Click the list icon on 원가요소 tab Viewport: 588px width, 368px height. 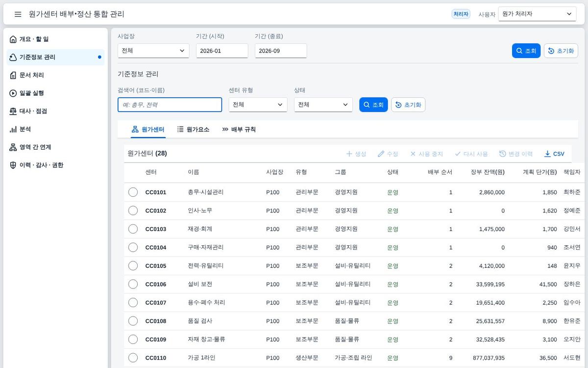[180, 130]
